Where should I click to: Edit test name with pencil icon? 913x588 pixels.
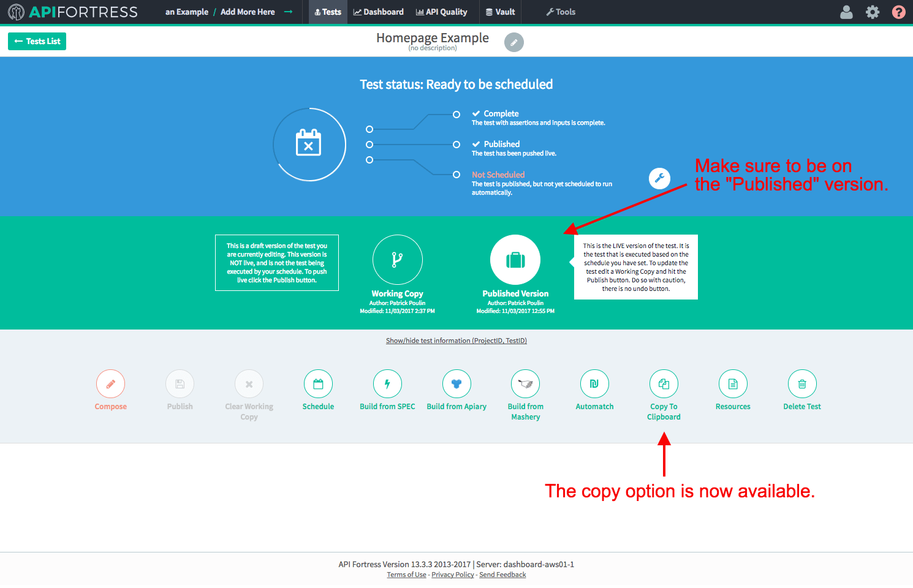pos(513,42)
